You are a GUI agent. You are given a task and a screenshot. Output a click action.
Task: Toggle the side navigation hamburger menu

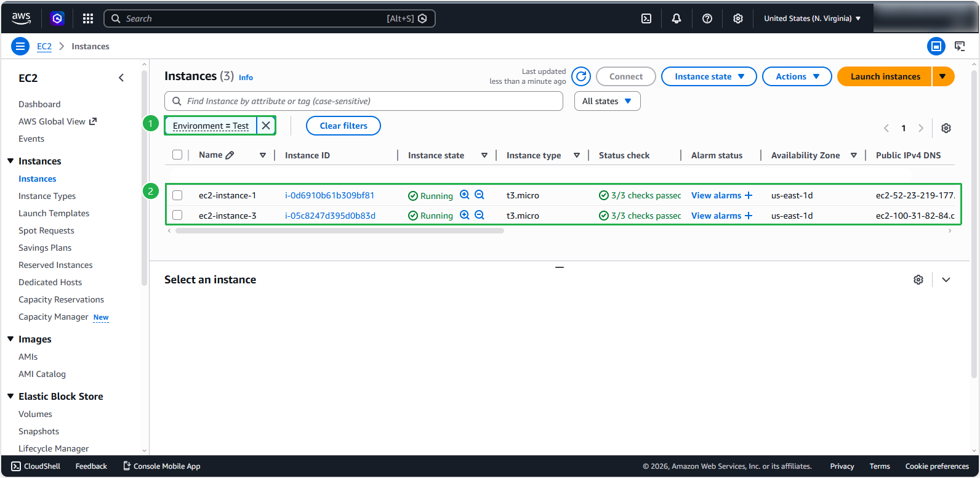(x=20, y=46)
